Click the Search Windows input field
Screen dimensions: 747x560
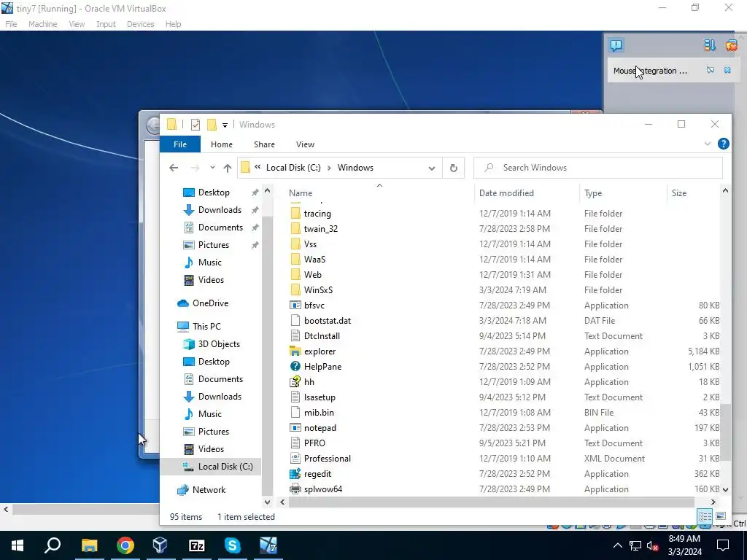pos(598,168)
